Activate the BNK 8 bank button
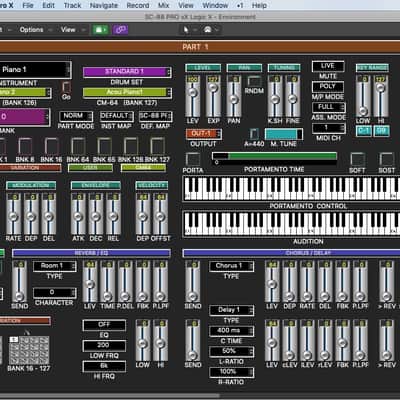This screenshot has width=400, height=400. point(25,146)
